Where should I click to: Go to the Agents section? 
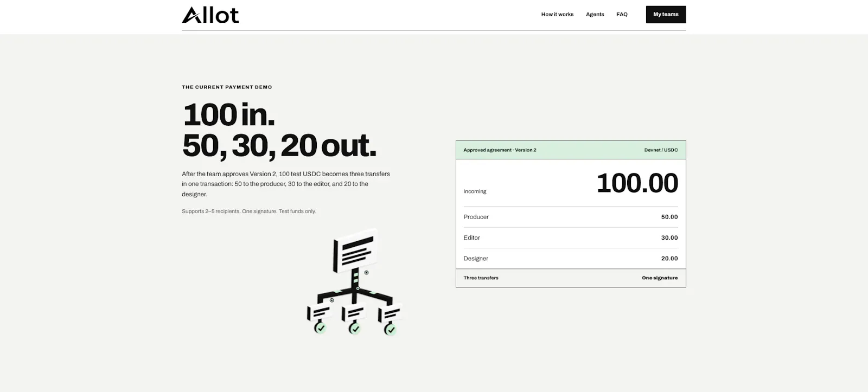pyautogui.click(x=595, y=15)
